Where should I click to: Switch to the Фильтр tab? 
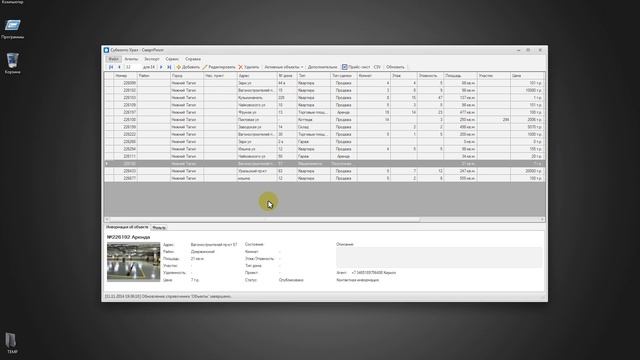coord(159,228)
